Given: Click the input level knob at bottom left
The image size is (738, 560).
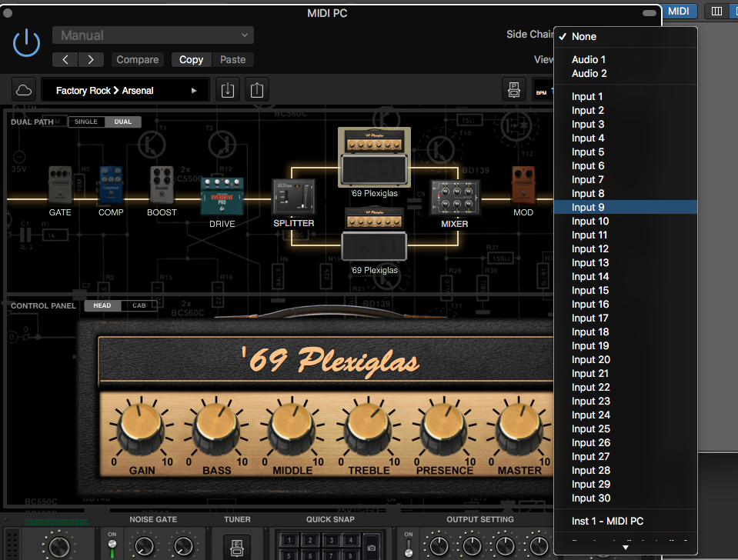Looking at the screenshot, I should 58,547.
